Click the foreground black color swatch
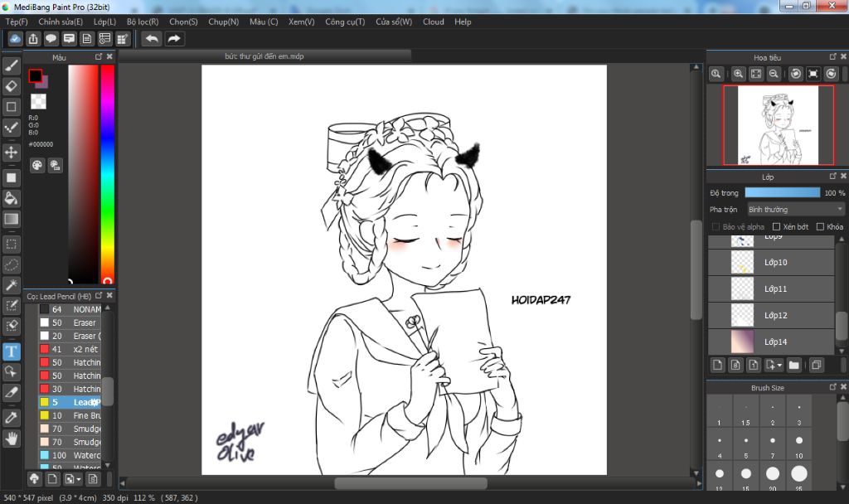The width and height of the screenshot is (849, 504). [x=35, y=75]
